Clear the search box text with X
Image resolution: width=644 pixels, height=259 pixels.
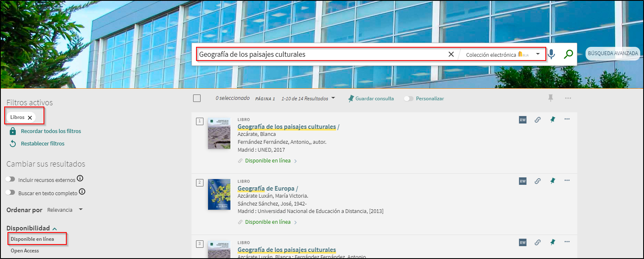click(451, 54)
